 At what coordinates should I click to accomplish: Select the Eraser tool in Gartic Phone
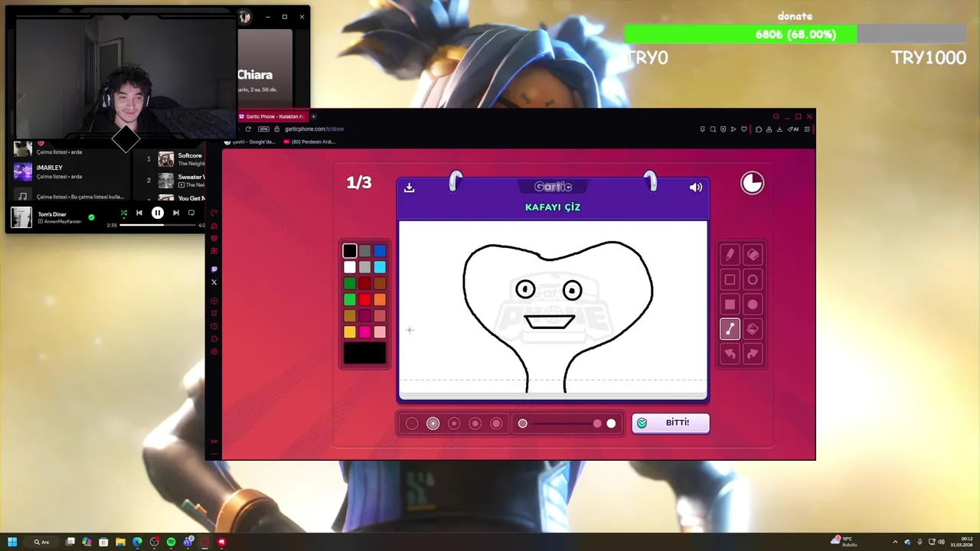click(x=753, y=255)
